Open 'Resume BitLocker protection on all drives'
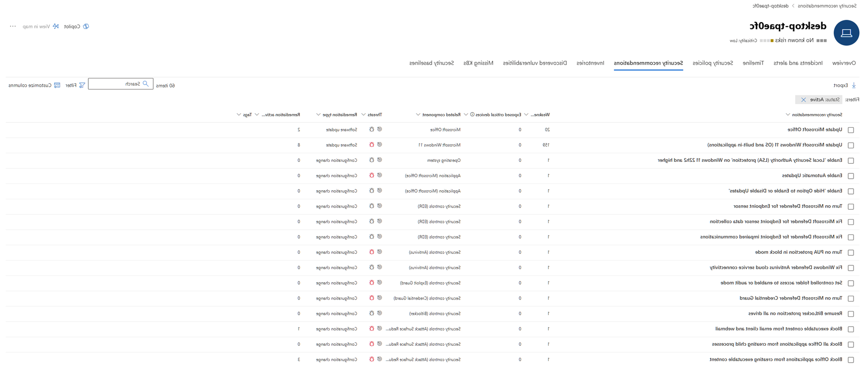 coord(795,314)
